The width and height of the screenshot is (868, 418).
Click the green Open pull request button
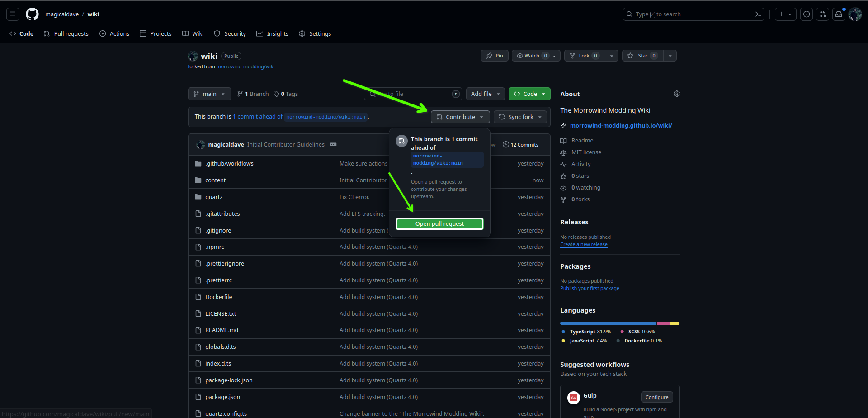[x=439, y=224]
